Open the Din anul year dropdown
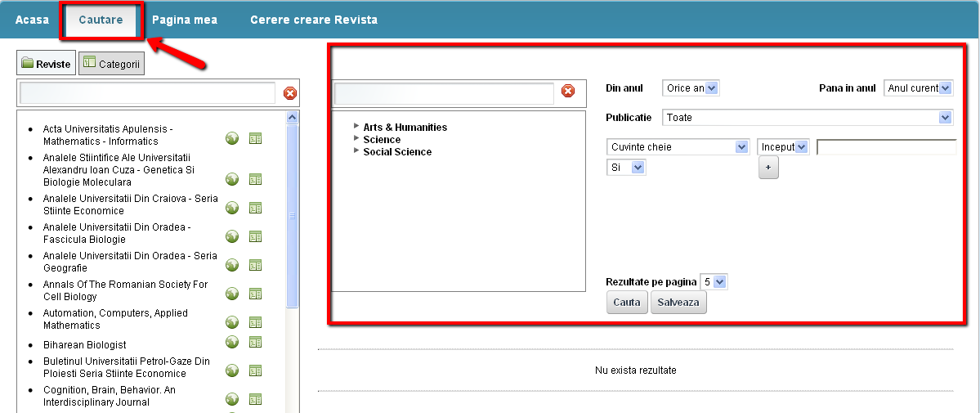This screenshot has width=980, height=413. click(x=691, y=88)
